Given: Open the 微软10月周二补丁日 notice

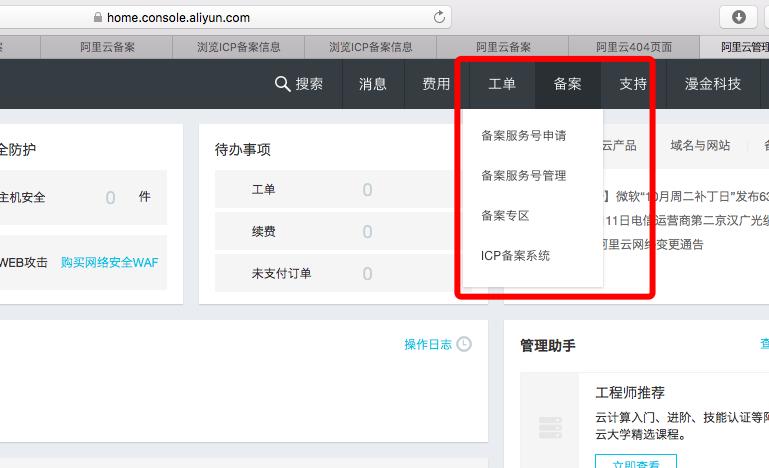Looking at the screenshot, I should click(686, 197).
